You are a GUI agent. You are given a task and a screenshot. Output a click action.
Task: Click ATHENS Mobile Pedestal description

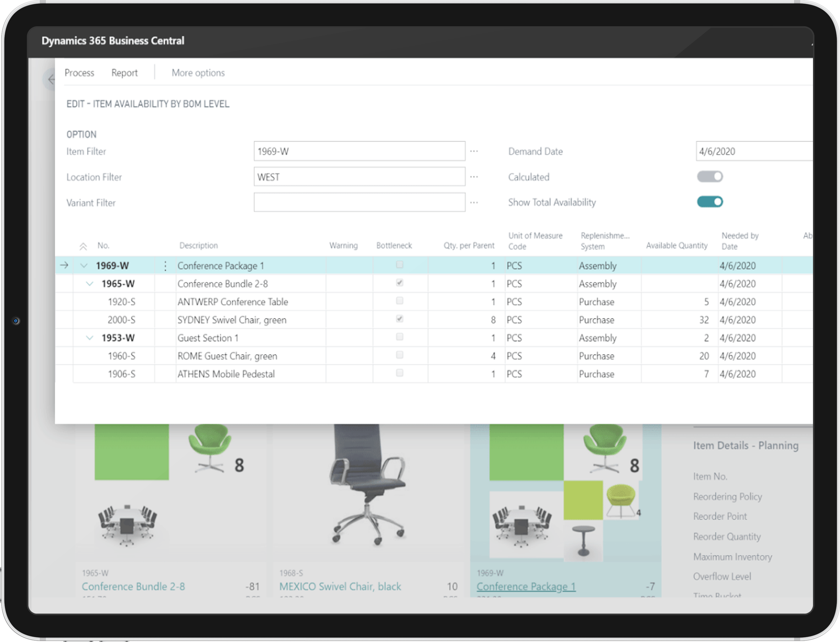click(226, 374)
